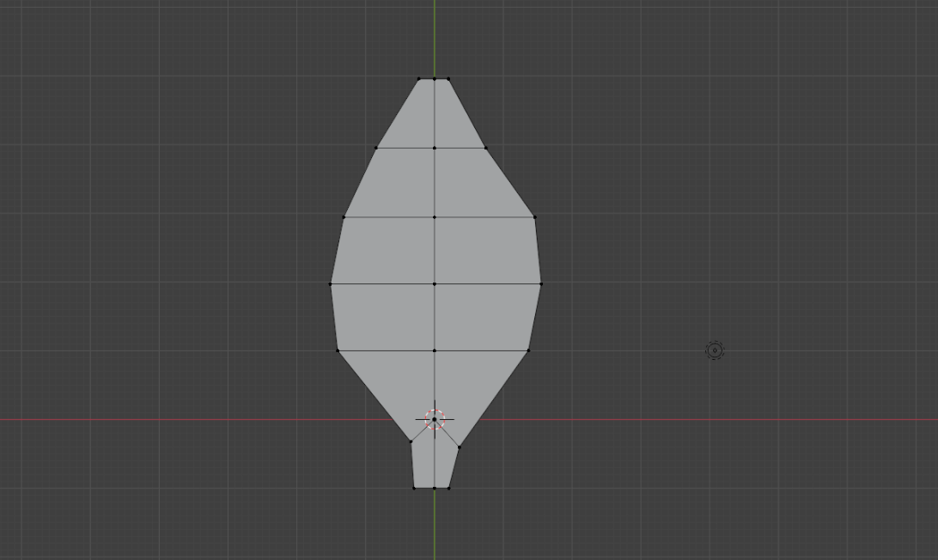Select left vertex where the stem begins
Viewport: 938px width, 560px height.
(411, 441)
